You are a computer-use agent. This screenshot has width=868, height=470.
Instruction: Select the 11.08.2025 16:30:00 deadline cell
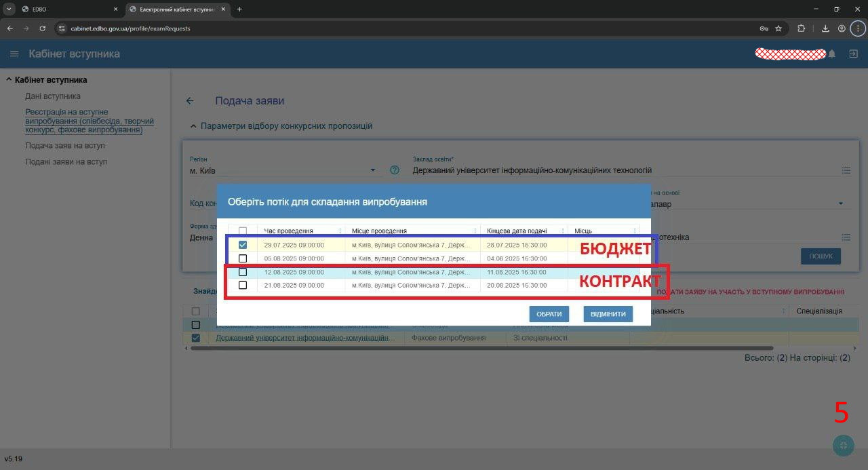click(x=524, y=272)
